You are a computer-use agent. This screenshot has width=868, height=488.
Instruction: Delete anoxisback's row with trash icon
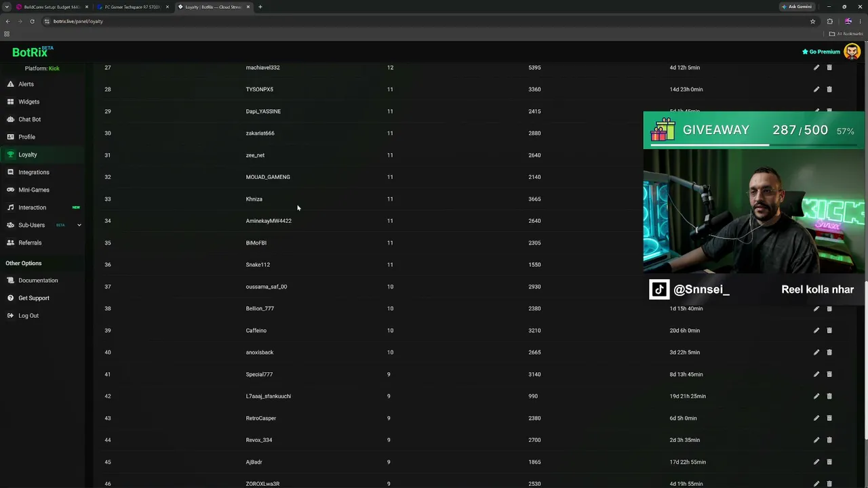829,352
